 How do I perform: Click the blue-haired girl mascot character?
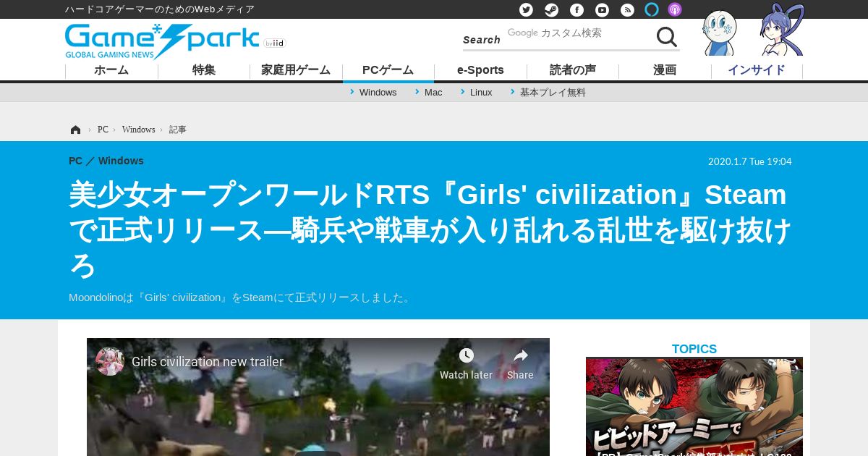coord(783,30)
